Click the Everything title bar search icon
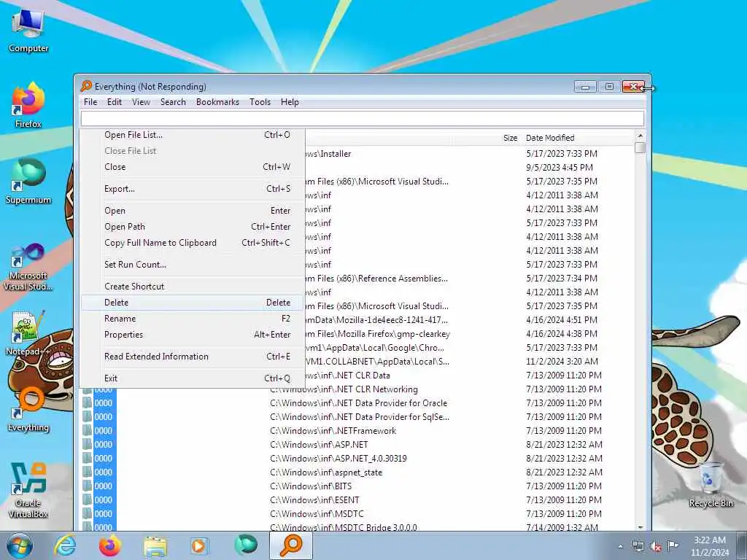This screenshot has height=560, width=747. pos(86,86)
